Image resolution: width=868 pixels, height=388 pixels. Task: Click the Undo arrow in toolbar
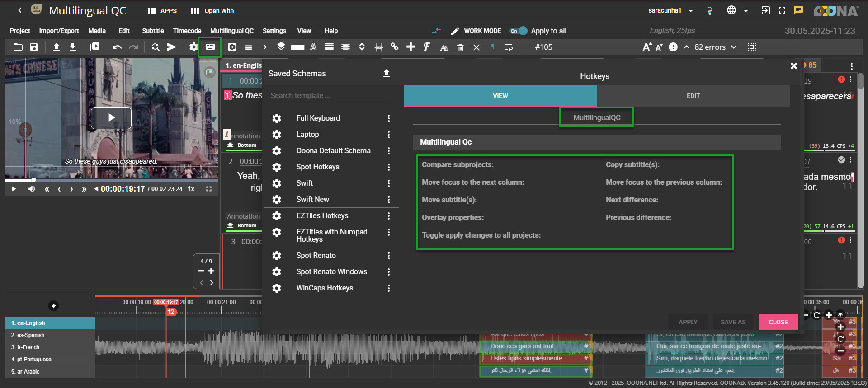point(117,47)
